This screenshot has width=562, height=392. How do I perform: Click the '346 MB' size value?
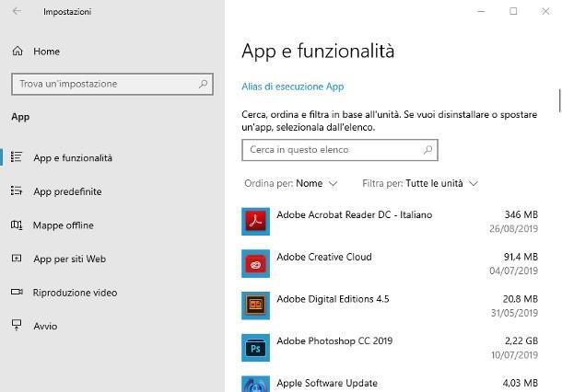pyautogui.click(x=521, y=214)
